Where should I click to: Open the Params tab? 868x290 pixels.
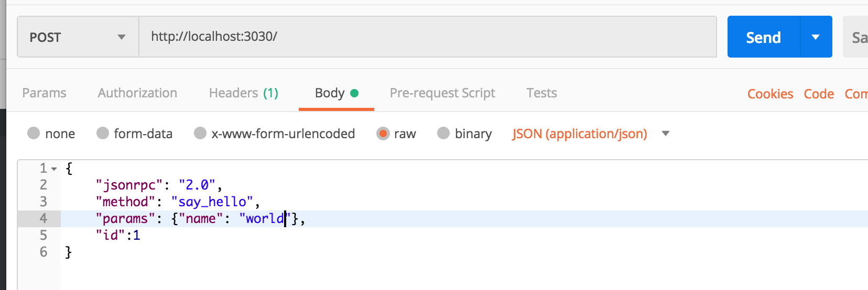tap(45, 93)
